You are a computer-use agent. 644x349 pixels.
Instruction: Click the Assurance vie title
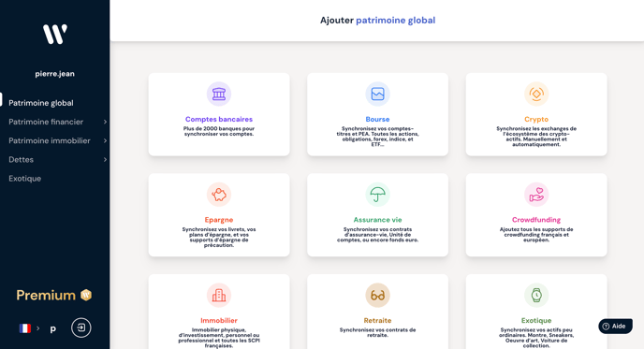pos(377,220)
